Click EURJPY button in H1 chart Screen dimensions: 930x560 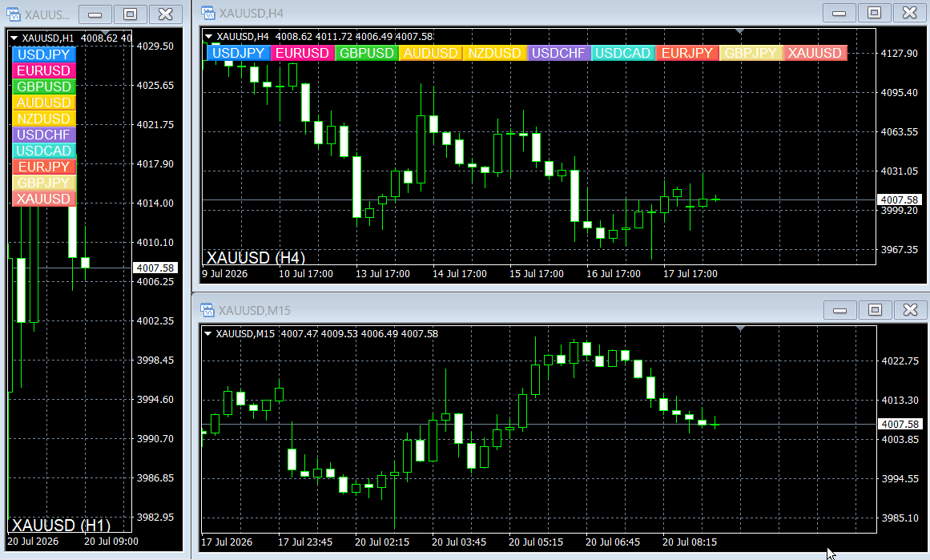click(x=44, y=167)
